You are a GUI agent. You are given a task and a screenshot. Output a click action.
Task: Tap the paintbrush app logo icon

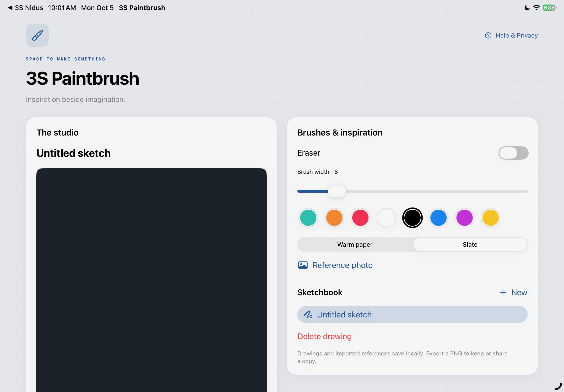point(37,35)
